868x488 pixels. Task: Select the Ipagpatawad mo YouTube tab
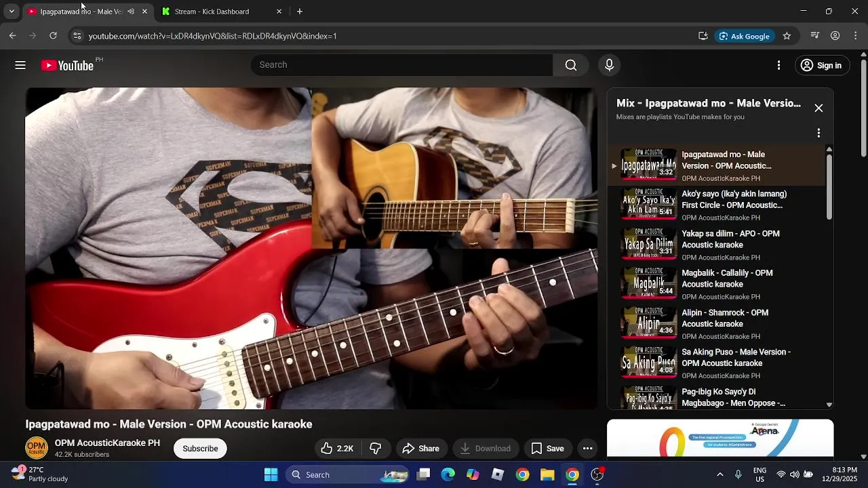point(87,12)
